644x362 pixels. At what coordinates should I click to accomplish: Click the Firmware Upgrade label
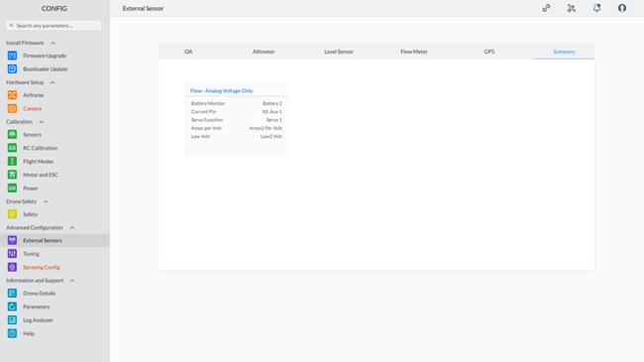pyautogui.click(x=45, y=56)
